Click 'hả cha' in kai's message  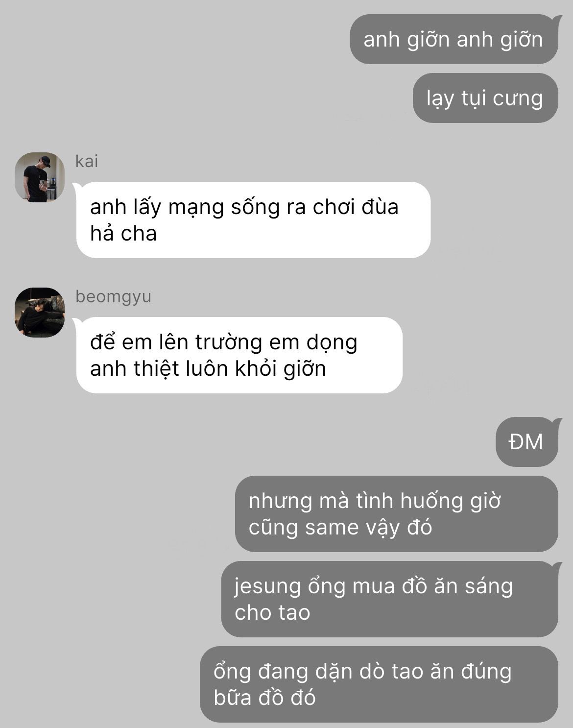pos(123,233)
